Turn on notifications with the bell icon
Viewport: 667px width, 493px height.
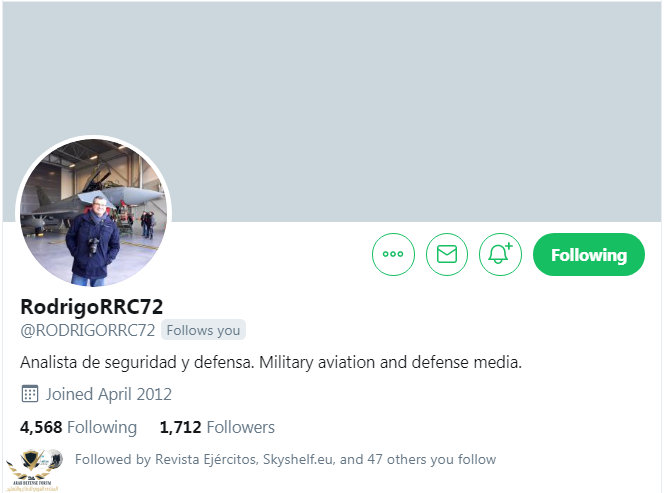point(501,255)
